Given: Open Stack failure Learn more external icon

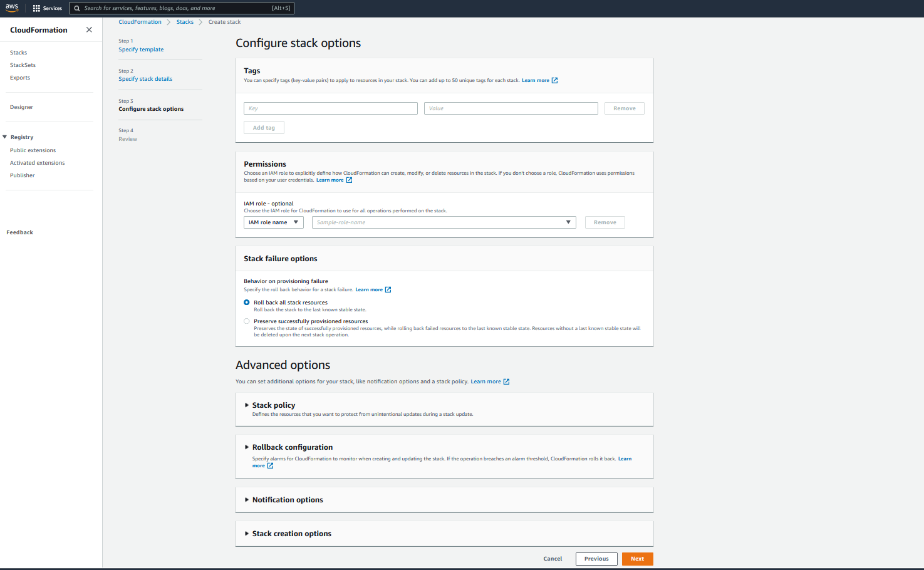Looking at the screenshot, I should pos(388,289).
